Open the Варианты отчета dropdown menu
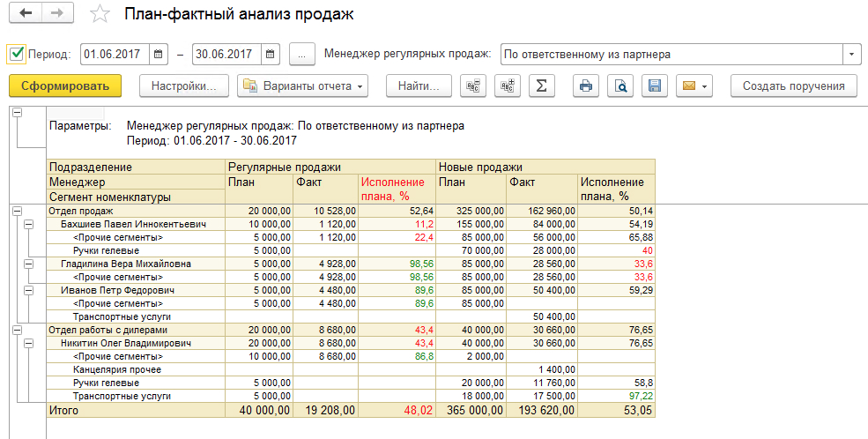 (x=302, y=86)
